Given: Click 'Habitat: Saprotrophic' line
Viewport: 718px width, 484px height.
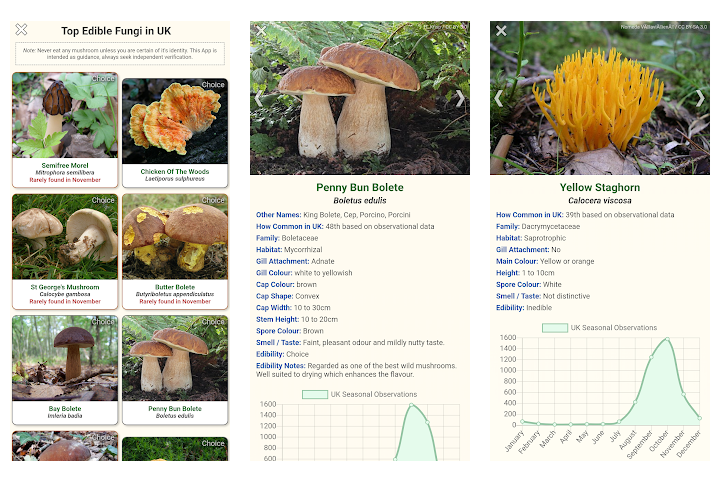Looking at the screenshot, I should (531, 238).
